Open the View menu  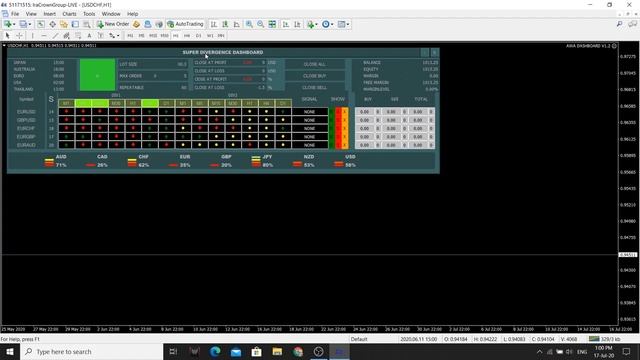(31, 14)
